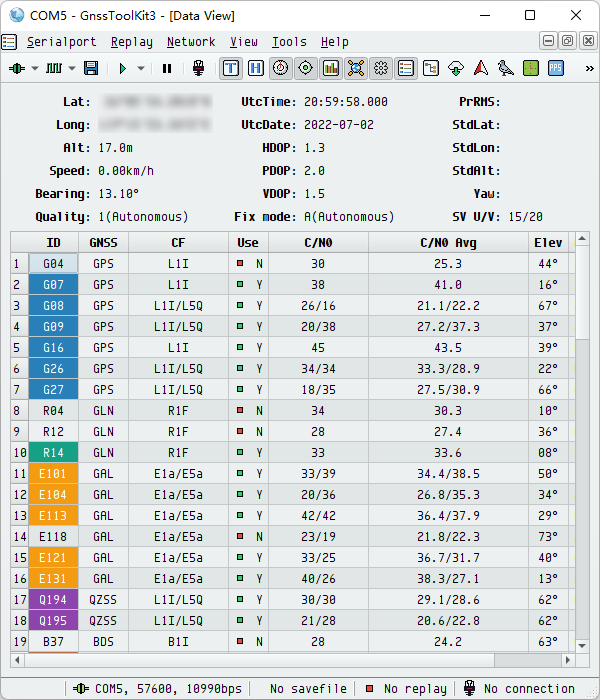Screen dimensions: 600x700
Task: Select the purple Q194 satellite ID cell
Action: click(54, 599)
